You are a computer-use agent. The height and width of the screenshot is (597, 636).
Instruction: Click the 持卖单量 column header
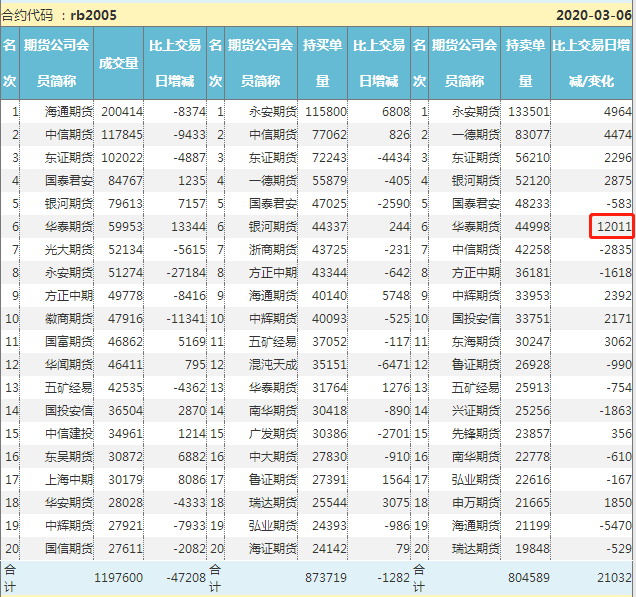point(525,63)
